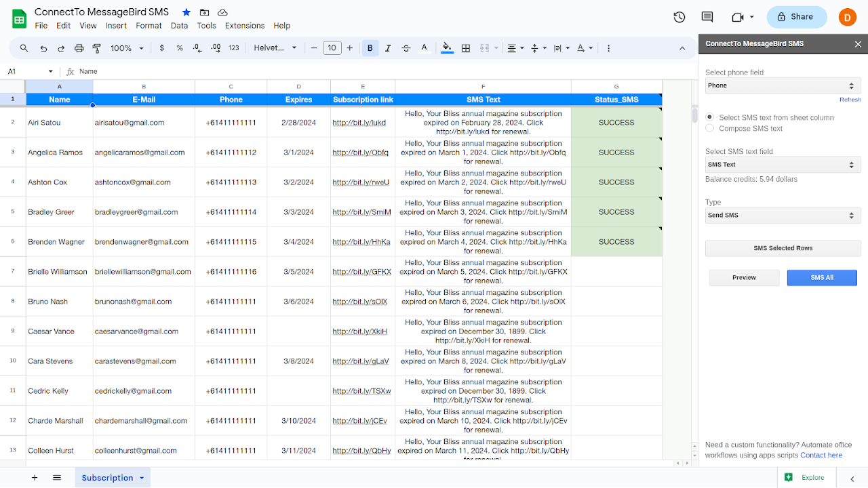Open the Data menu
This screenshot has width=868, height=488.
[179, 26]
